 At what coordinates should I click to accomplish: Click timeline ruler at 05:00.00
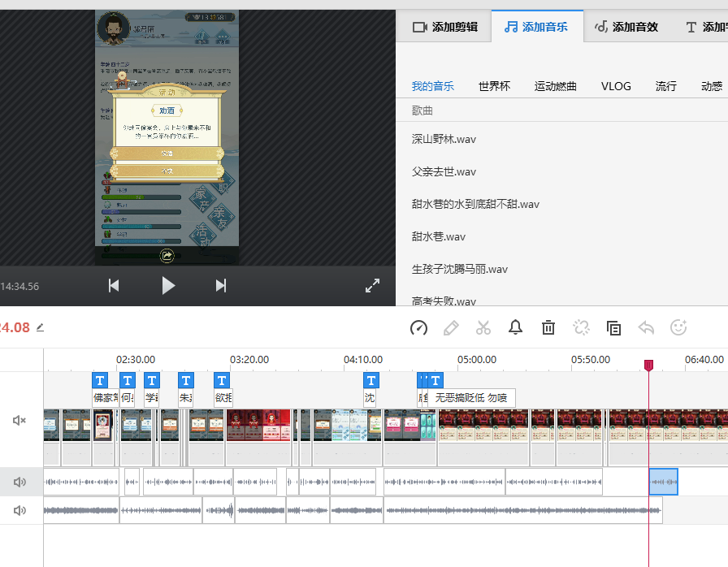(477, 360)
